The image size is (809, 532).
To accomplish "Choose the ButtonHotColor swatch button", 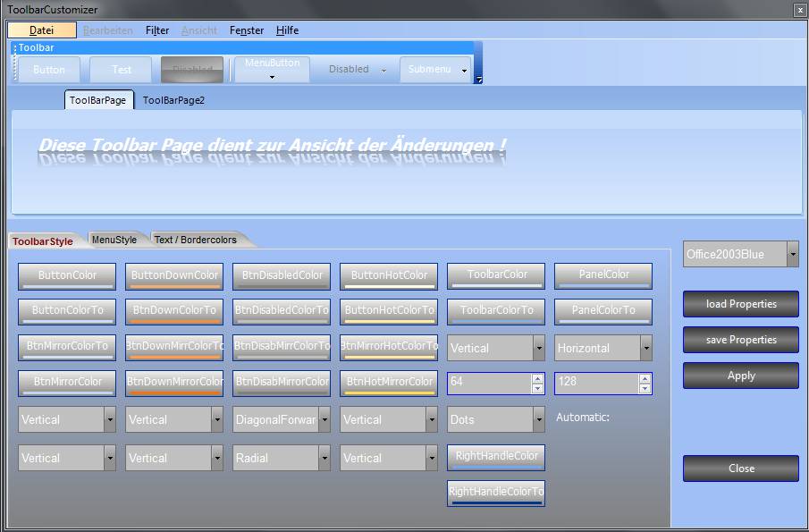I will tap(389, 276).
